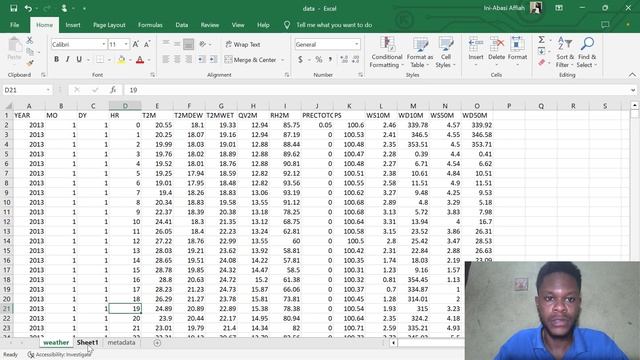Click Accessibility: Investigate in status bar
The image size is (640, 360).
coord(60,354)
